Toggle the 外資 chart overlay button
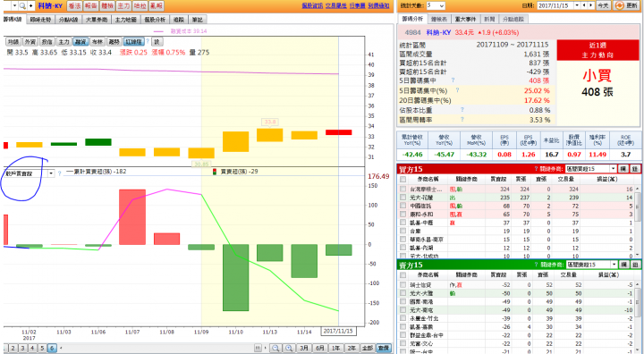The image size is (644, 354). pyautogui.click(x=30, y=41)
